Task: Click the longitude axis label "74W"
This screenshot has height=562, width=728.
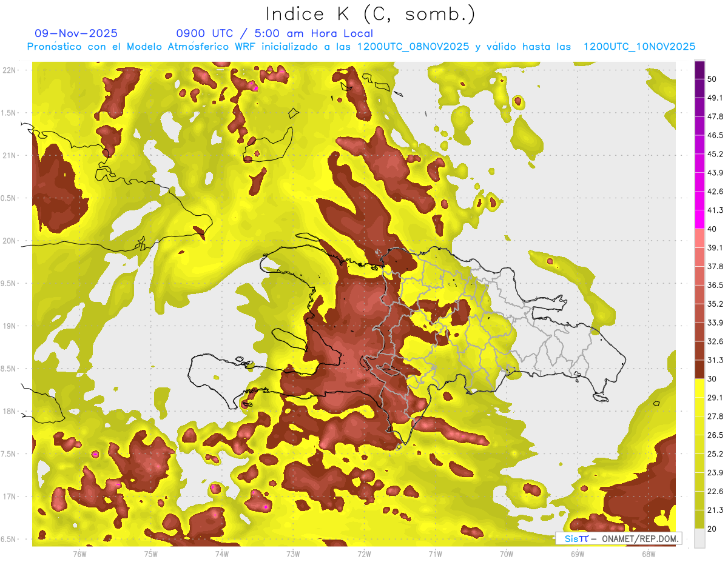Action: click(x=222, y=554)
